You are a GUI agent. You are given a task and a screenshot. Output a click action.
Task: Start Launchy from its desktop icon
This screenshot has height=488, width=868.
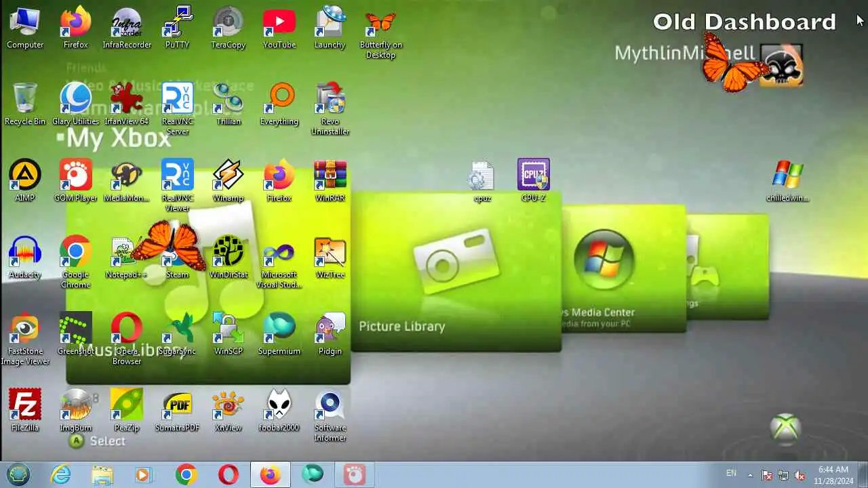click(x=330, y=28)
